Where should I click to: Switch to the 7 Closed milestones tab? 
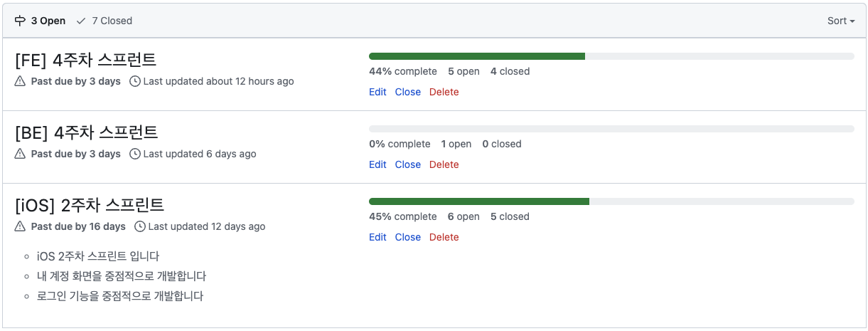coord(105,21)
